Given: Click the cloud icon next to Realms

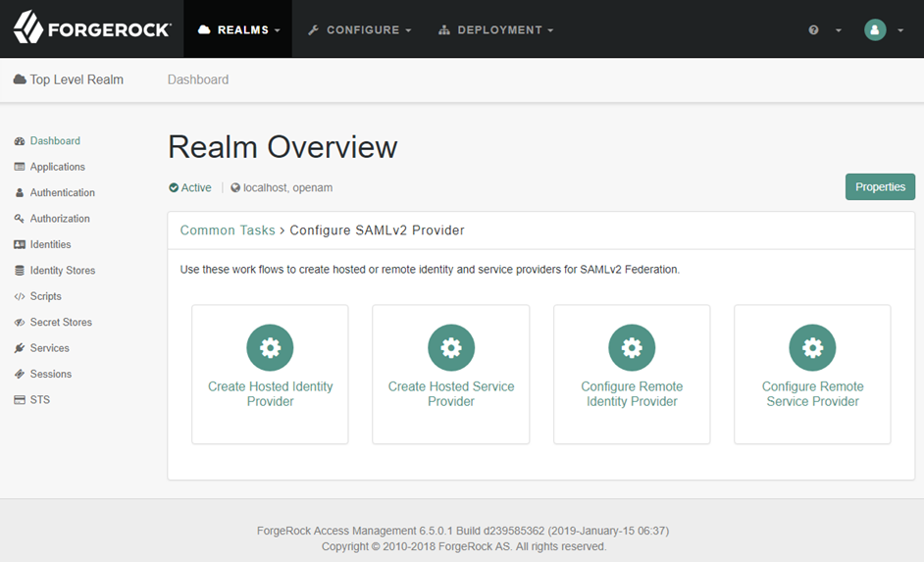Looking at the screenshot, I should pos(204,29).
